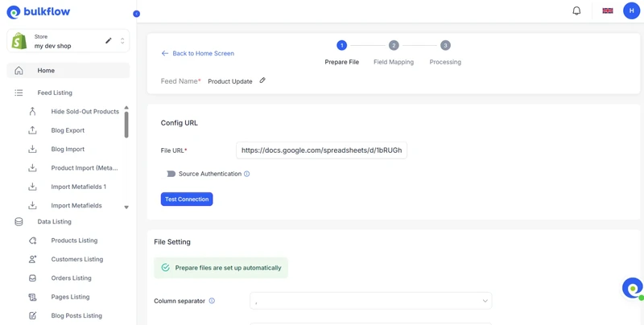Open the chat support widget
Screen dimensions: 644x325
(x=633, y=289)
